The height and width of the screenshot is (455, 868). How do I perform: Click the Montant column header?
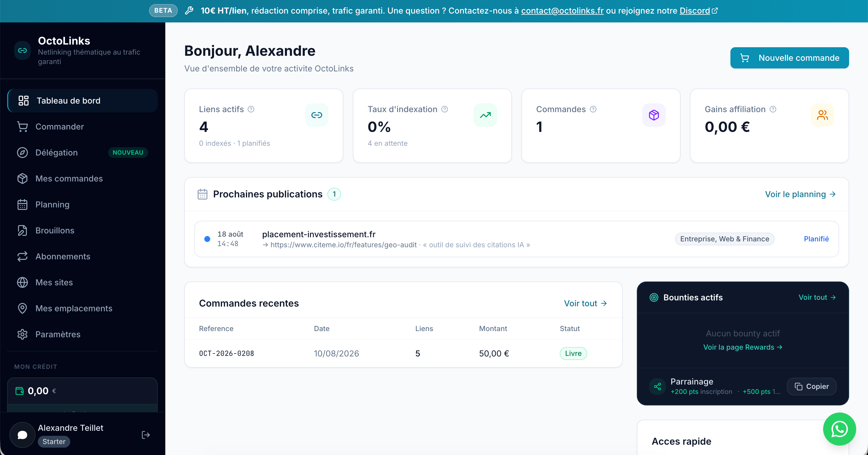493,329
